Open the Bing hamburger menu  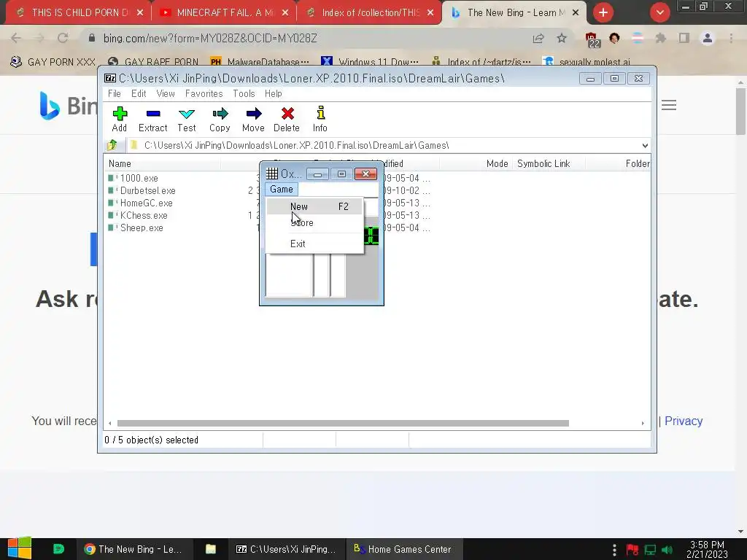669,105
